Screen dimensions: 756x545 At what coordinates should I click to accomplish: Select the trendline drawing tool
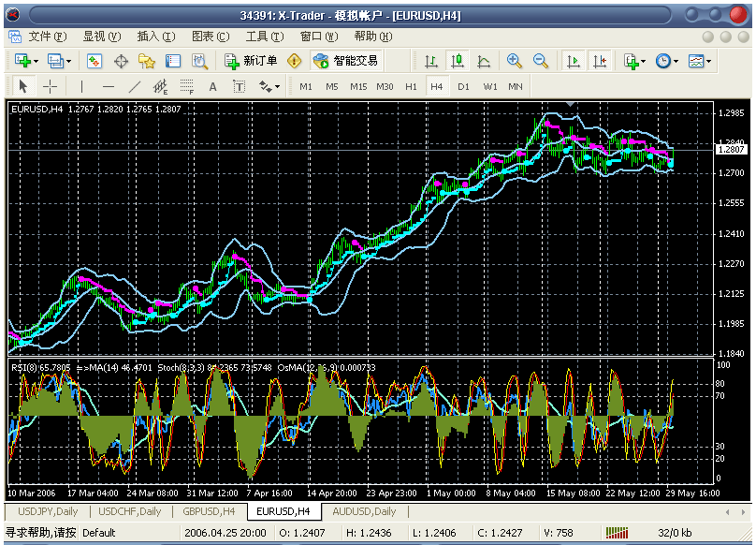tap(134, 86)
